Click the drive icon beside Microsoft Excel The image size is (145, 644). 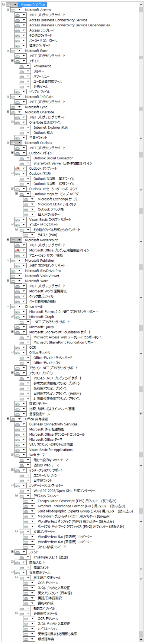(13, 51)
